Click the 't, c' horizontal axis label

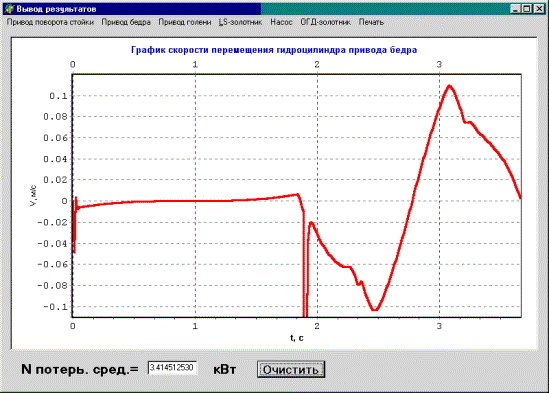pyautogui.click(x=297, y=338)
